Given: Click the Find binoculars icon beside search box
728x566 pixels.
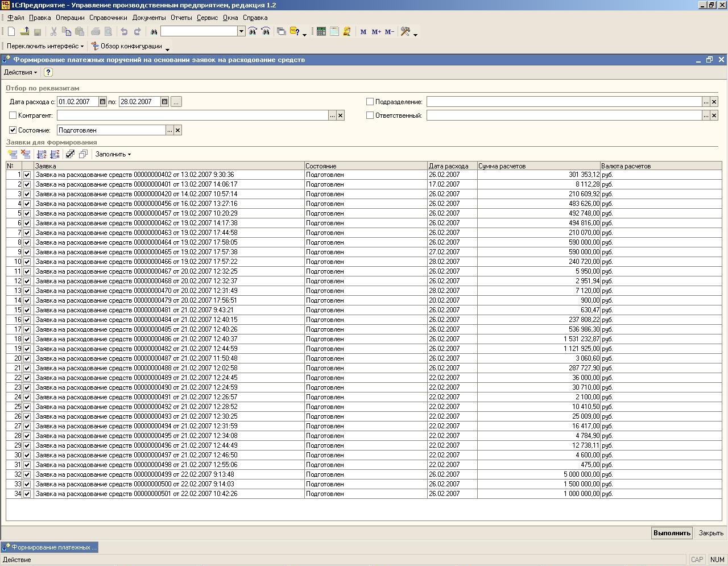Looking at the screenshot, I should 154,32.
